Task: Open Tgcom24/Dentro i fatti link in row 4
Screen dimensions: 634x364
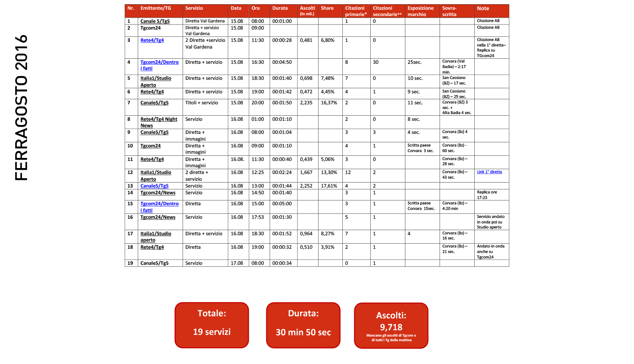Action: [x=159, y=65]
